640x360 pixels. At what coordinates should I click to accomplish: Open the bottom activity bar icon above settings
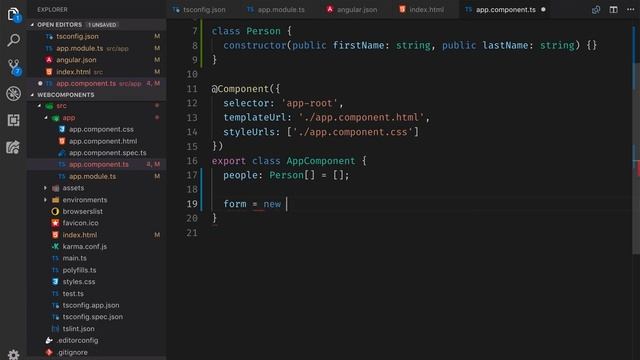pos(13,147)
